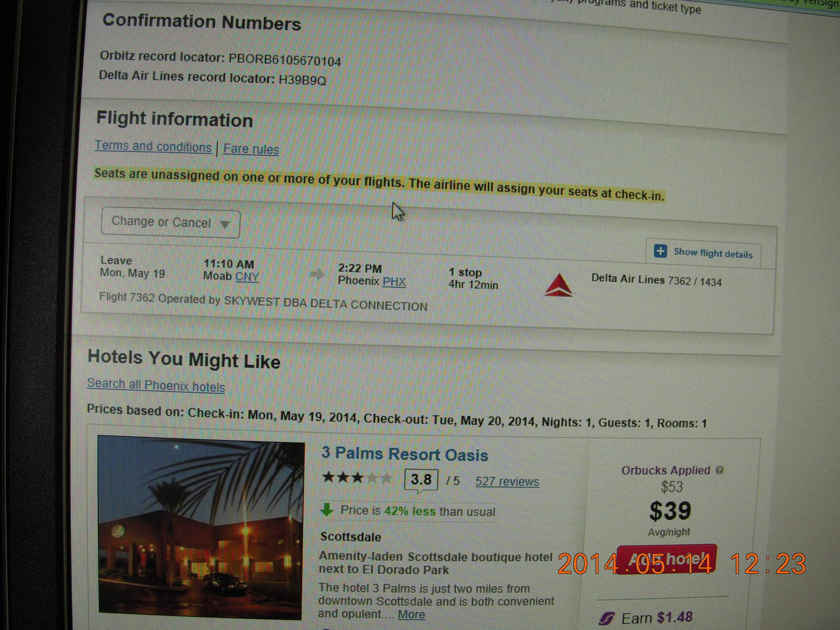This screenshot has height=630, width=840.
Task: Click the Orbucks Applied help icon
Action: [x=719, y=470]
